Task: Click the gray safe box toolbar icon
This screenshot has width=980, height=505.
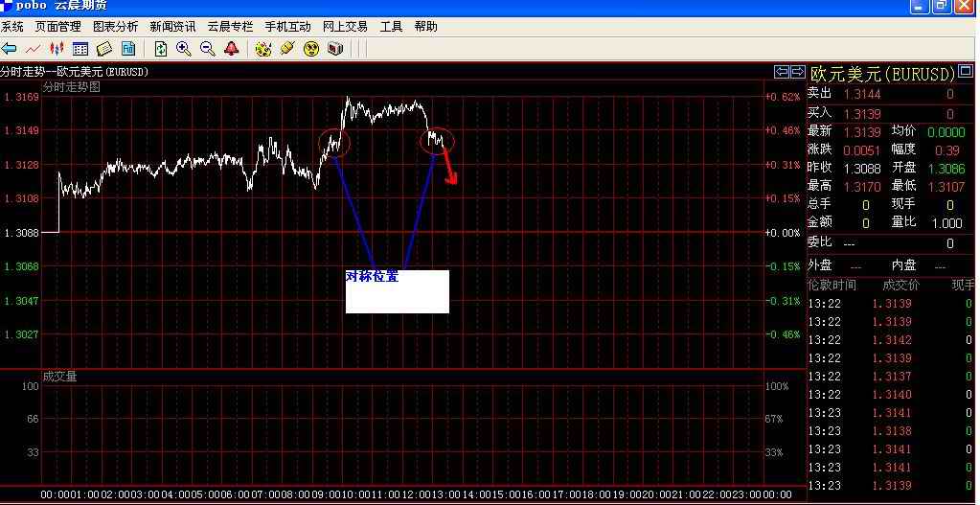Action: [x=335, y=48]
